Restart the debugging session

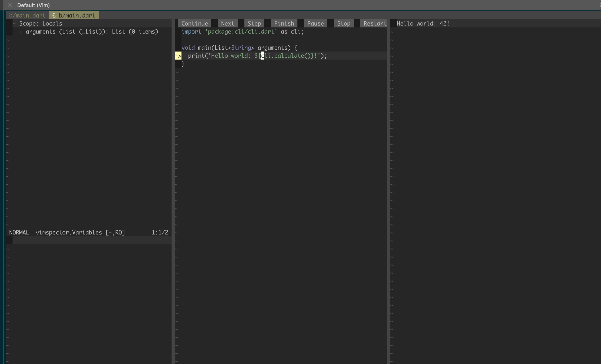375,23
